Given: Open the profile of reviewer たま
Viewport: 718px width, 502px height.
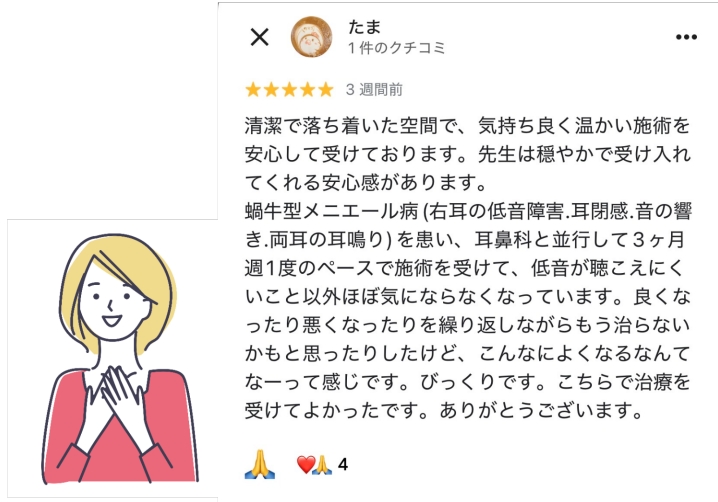Looking at the screenshot, I should pyautogui.click(x=364, y=27).
